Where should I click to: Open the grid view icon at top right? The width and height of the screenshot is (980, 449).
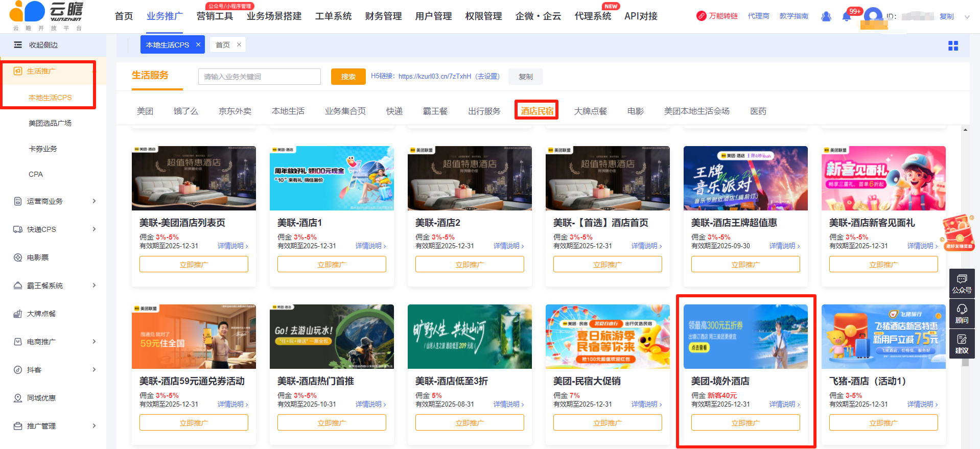pos(953,46)
